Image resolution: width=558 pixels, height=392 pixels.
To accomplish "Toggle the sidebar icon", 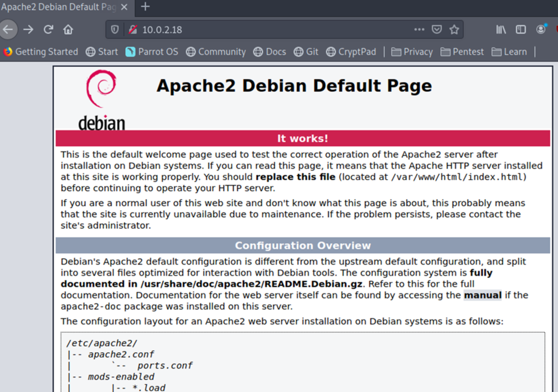I will tap(520, 29).
